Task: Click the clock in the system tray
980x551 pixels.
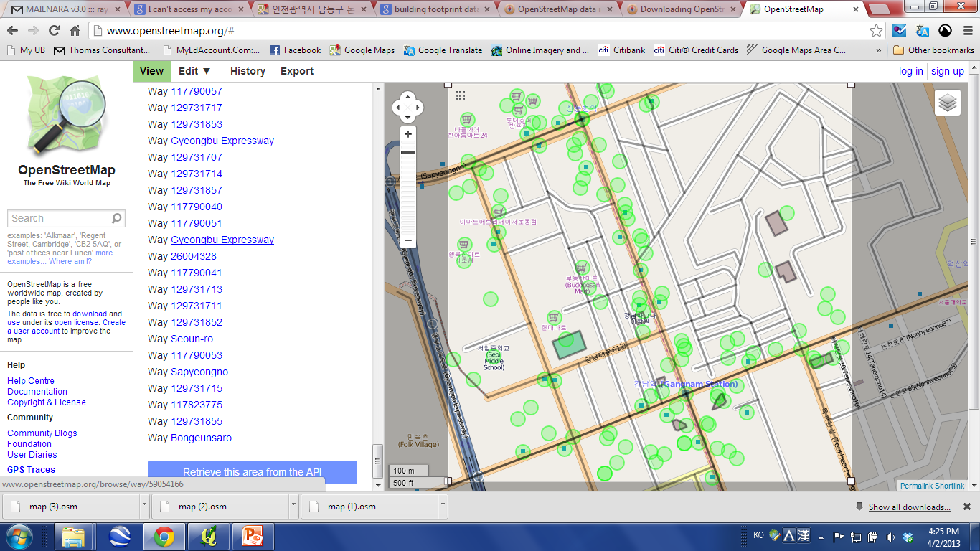Action: point(943,537)
